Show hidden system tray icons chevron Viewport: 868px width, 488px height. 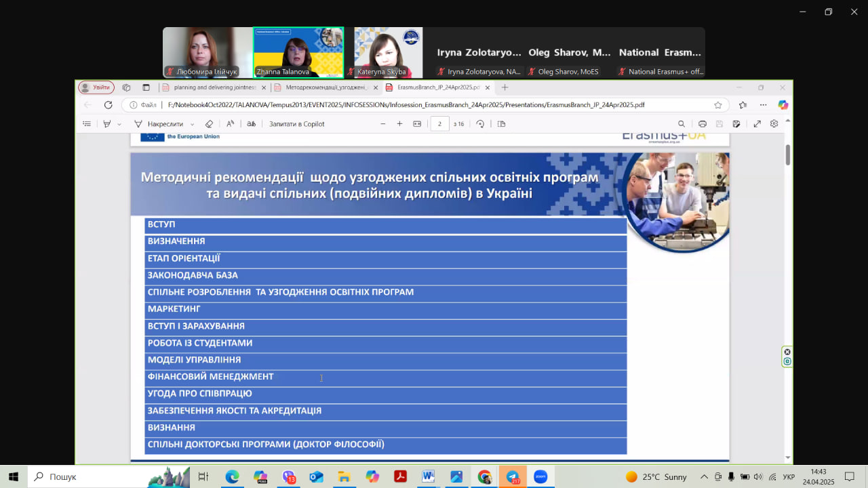704,476
